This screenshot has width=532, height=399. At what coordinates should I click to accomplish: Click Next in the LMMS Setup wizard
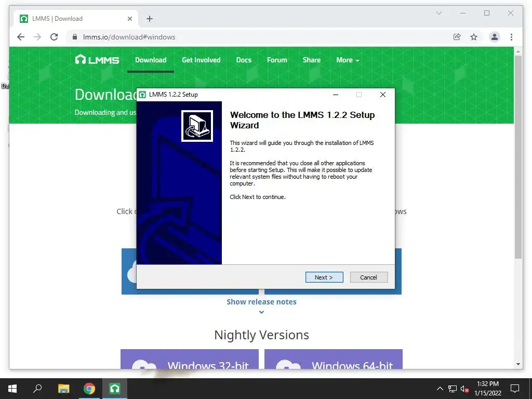(x=324, y=277)
